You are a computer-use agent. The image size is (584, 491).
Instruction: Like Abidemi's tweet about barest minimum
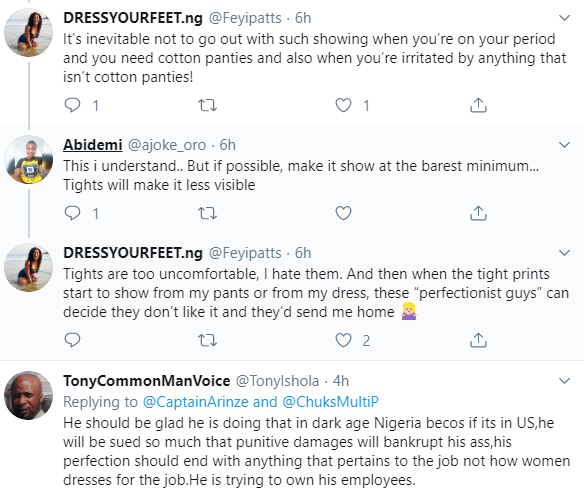(343, 213)
